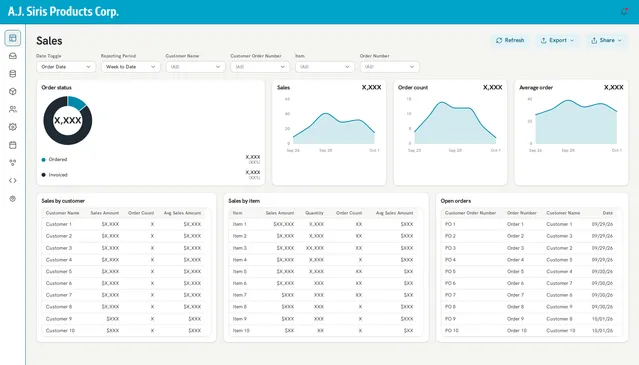Expand the Item filter dropdown
The height and width of the screenshot is (365, 639).
coord(325,67)
